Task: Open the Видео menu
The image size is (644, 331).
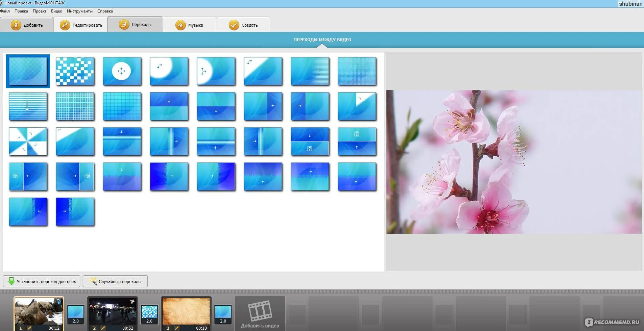Action: coord(56,11)
